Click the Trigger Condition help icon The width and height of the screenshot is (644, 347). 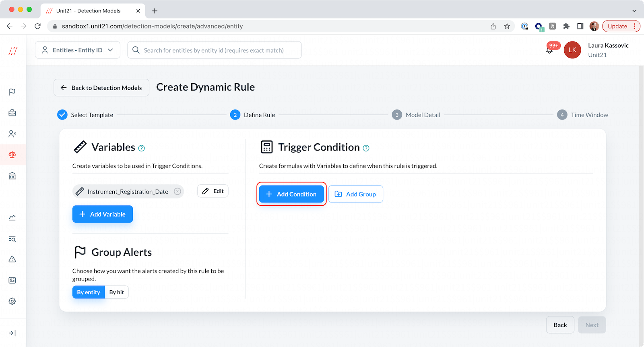point(366,148)
